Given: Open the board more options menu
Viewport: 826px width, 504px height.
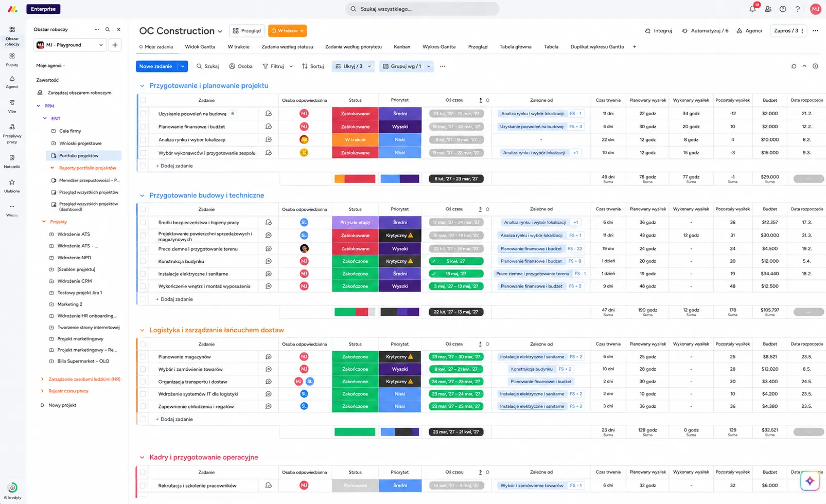Looking at the screenshot, I should point(815,30).
